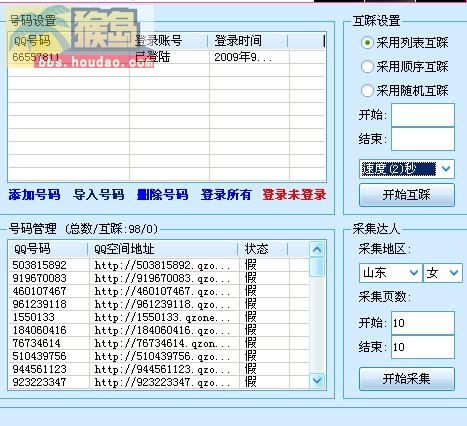Click the 登录时间 column header
Viewport: 467px width, 426px height.
pos(247,41)
